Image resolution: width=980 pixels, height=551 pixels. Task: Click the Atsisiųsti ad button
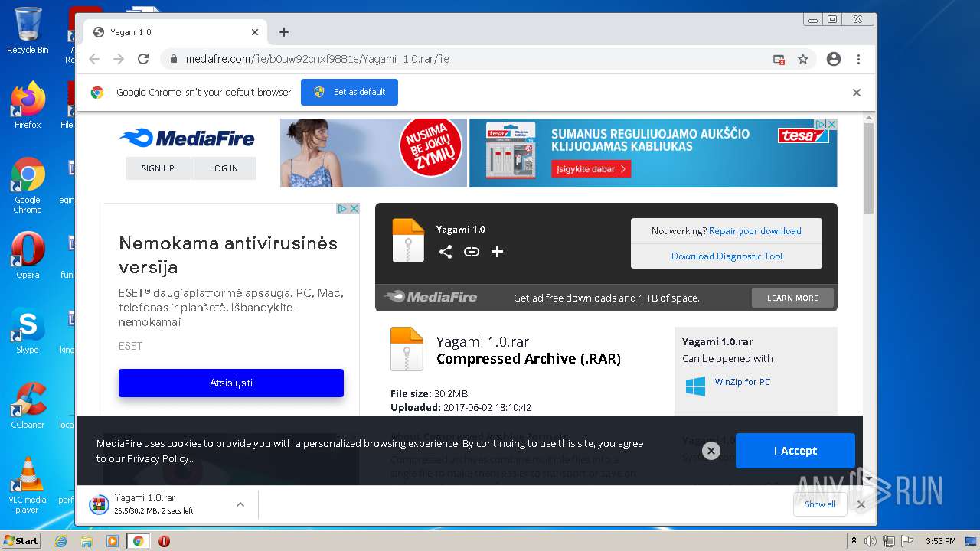(231, 383)
